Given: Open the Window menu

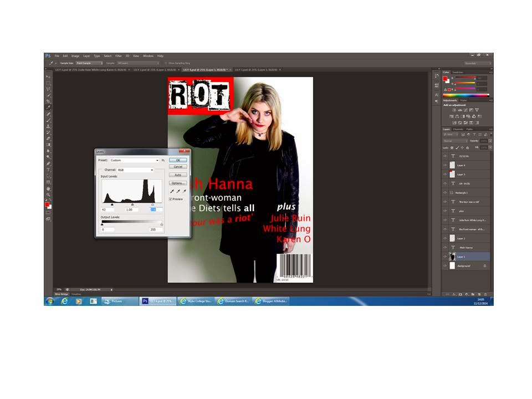Looking at the screenshot, I should (148, 56).
